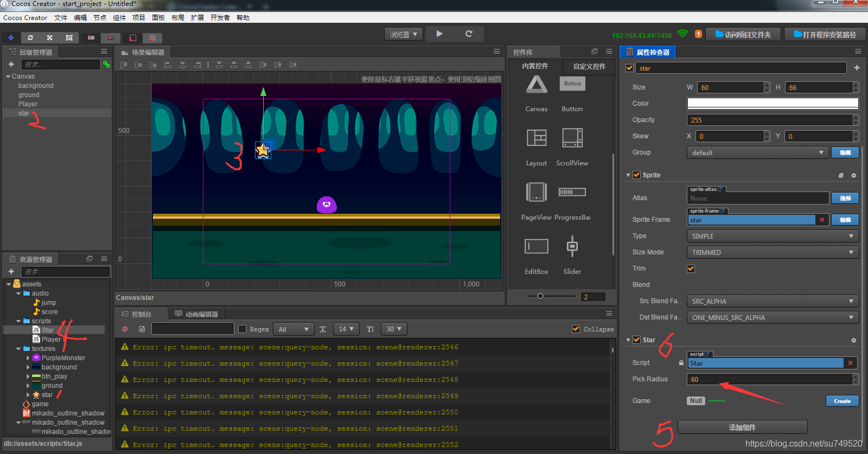Collapse the assets root folder
This screenshot has width=868, height=454.
(x=9, y=284)
